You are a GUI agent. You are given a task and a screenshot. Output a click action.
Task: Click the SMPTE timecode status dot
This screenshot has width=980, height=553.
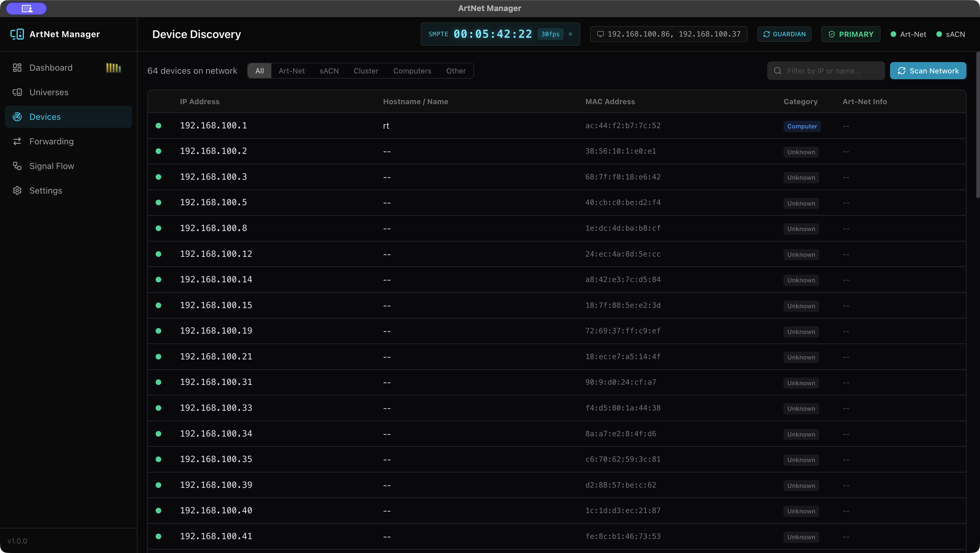[x=570, y=34]
